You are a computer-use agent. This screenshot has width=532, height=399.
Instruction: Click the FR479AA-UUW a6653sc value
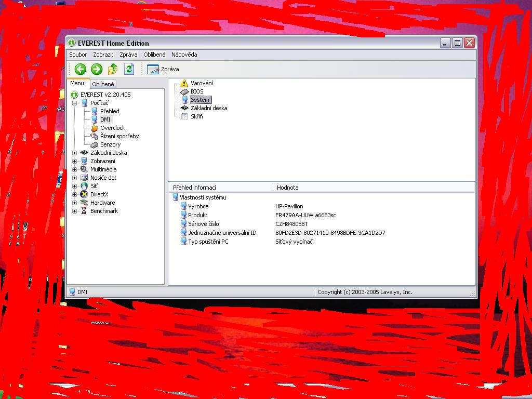[x=305, y=215]
